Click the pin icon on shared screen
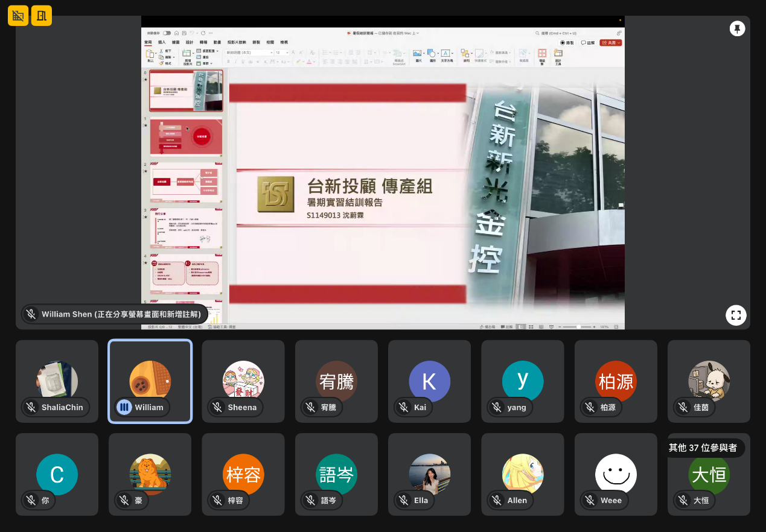The image size is (766, 532). (736, 28)
